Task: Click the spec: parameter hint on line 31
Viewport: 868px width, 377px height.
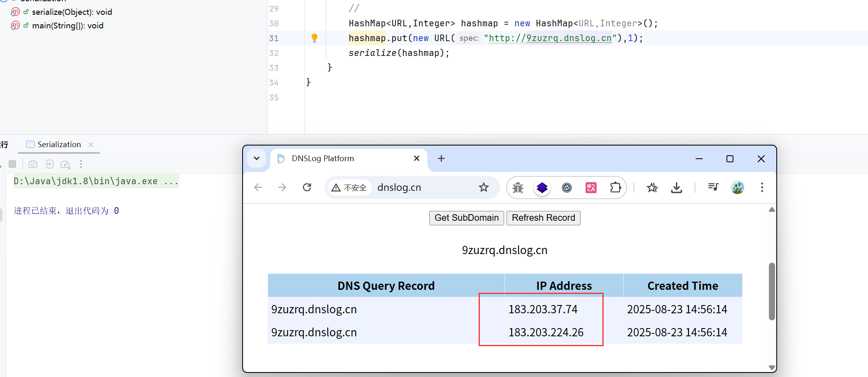Action: pos(469,38)
